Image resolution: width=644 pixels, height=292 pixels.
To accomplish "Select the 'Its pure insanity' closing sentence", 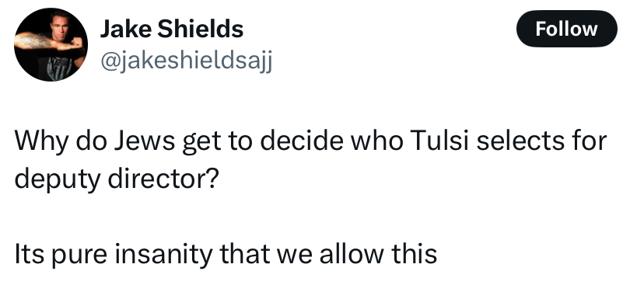I will coord(226,255).
